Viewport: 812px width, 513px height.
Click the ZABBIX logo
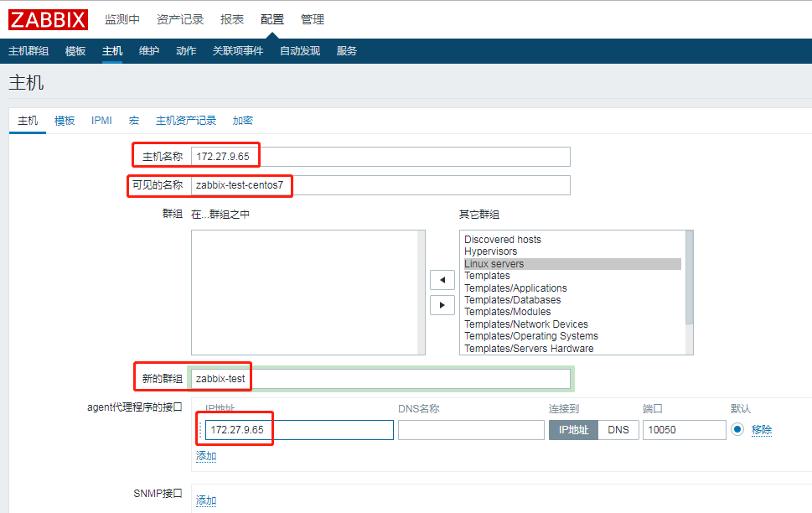pyautogui.click(x=47, y=19)
